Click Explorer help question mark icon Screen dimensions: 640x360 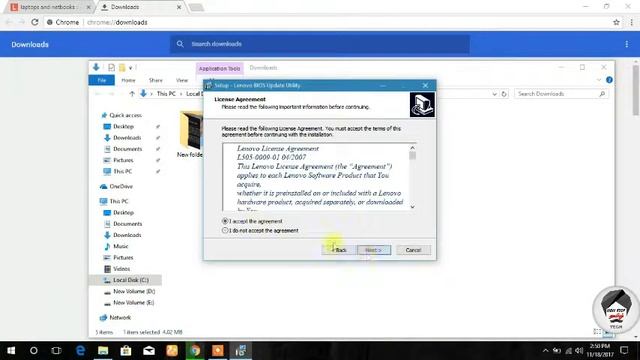tap(609, 80)
